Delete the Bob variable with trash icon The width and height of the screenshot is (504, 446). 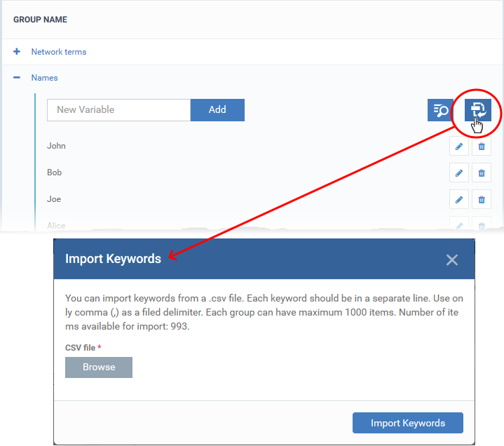click(x=481, y=173)
